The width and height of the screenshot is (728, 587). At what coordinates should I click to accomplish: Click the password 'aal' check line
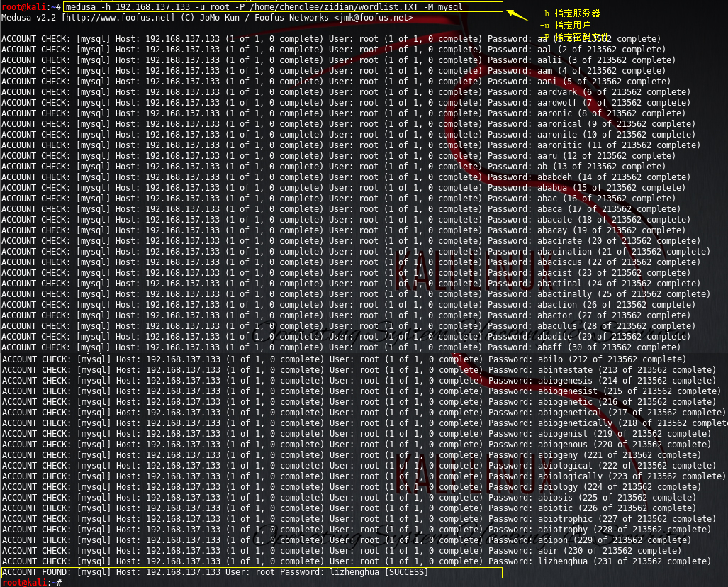click(333, 49)
